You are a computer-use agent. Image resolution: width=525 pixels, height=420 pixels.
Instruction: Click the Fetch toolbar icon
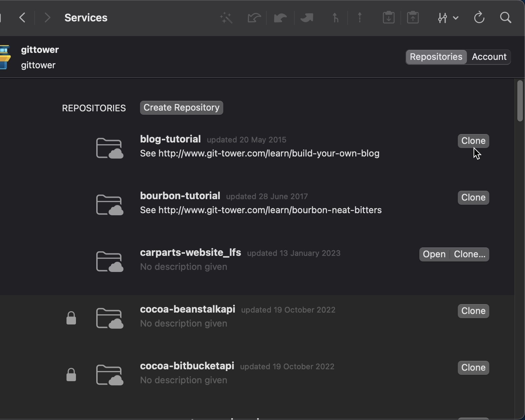pyautogui.click(x=254, y=17)
